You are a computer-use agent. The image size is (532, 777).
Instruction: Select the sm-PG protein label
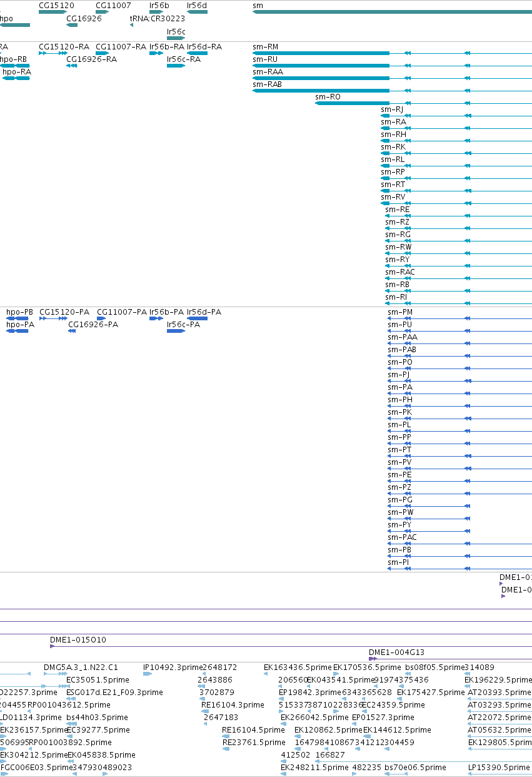tap(400, 500)
